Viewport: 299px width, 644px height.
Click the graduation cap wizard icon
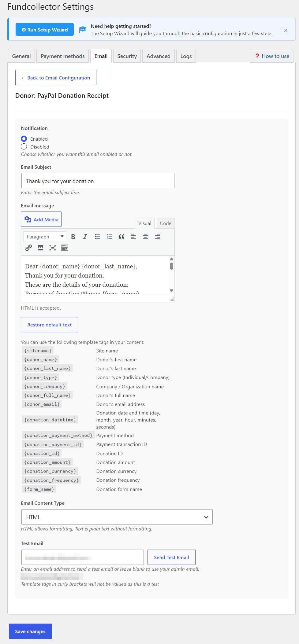coord(83,30)
